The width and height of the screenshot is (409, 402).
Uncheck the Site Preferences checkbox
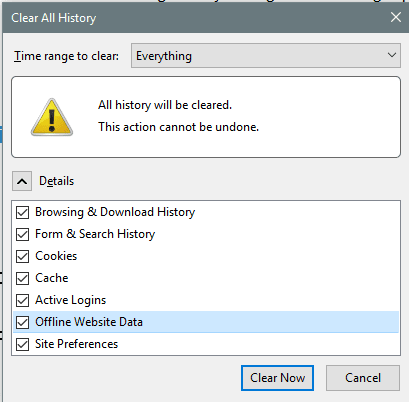pos(22,344)
